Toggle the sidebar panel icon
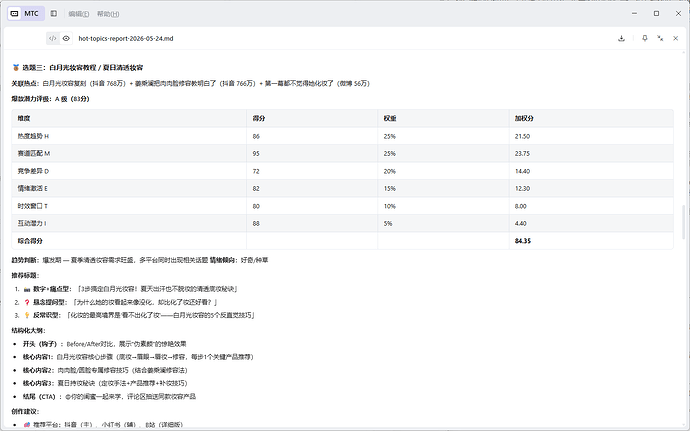Image resolution: width=690 pixels, height=431 pixels. 54,14
